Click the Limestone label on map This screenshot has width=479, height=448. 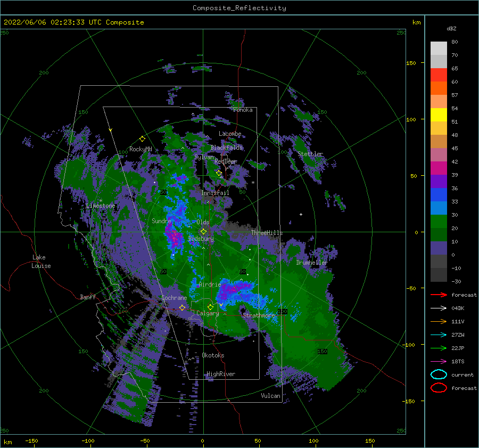[101, 206]
